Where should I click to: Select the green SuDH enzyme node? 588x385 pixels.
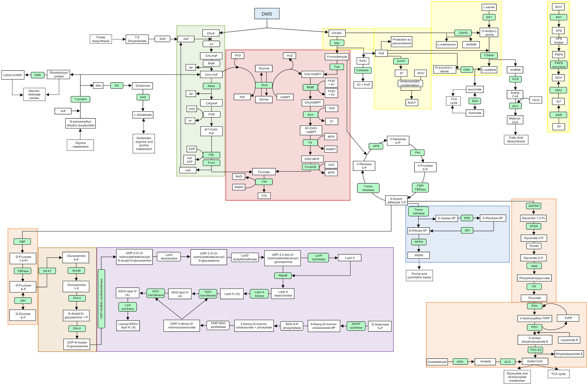pos(401,61)
